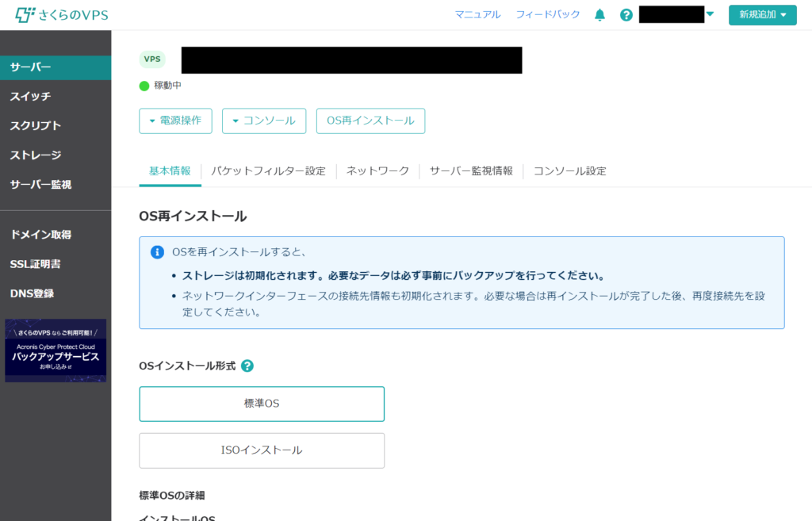This screenshot has height=521, width=812.
Task: Open the フィードバック link
Action: (548, 14)
